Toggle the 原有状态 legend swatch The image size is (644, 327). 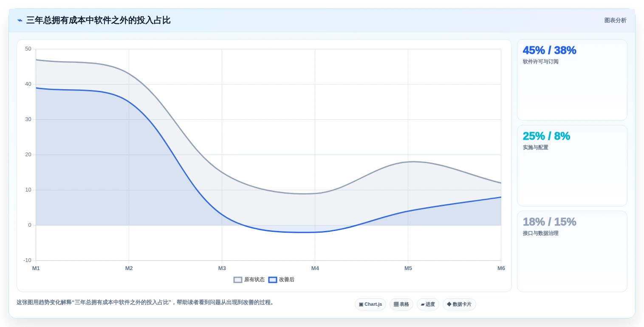pos(238,280)
